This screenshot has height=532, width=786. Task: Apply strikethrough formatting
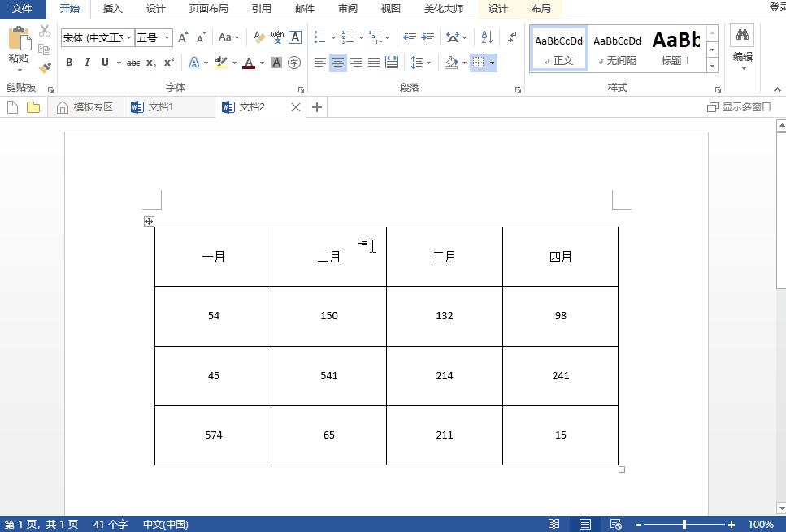[132, 63]
